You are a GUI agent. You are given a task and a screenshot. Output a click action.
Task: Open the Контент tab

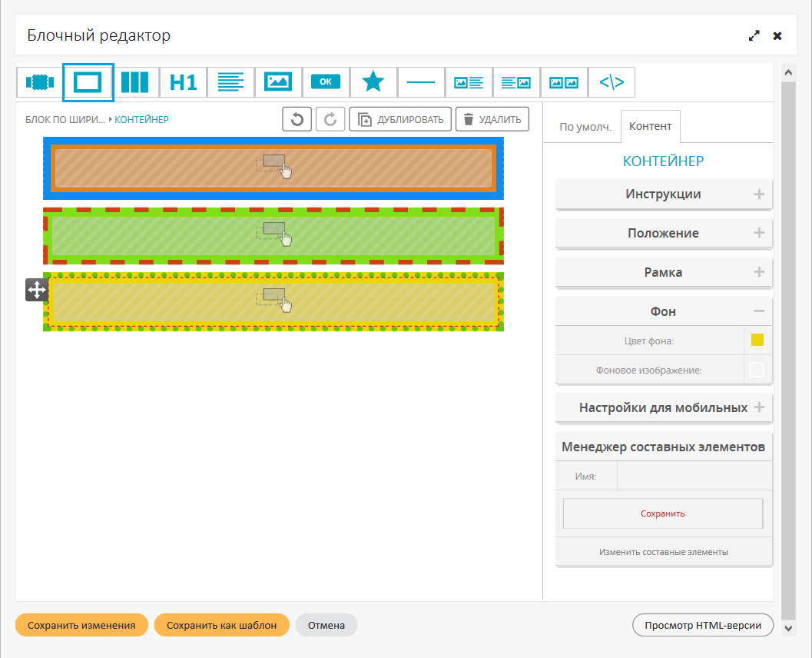650,127
